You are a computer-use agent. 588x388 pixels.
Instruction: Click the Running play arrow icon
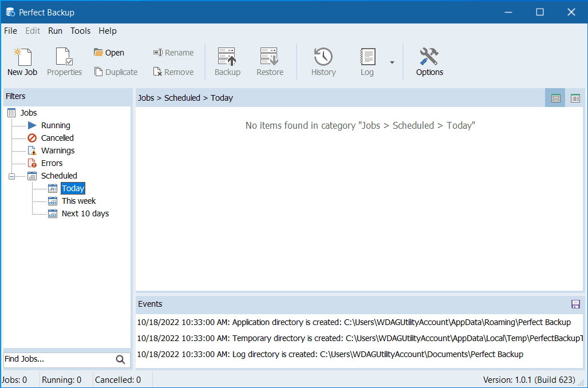pos(32,125)
